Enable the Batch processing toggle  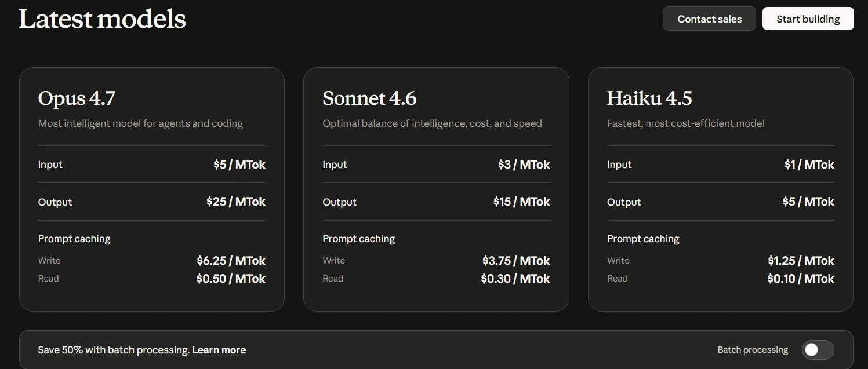[x=818, y=350]
